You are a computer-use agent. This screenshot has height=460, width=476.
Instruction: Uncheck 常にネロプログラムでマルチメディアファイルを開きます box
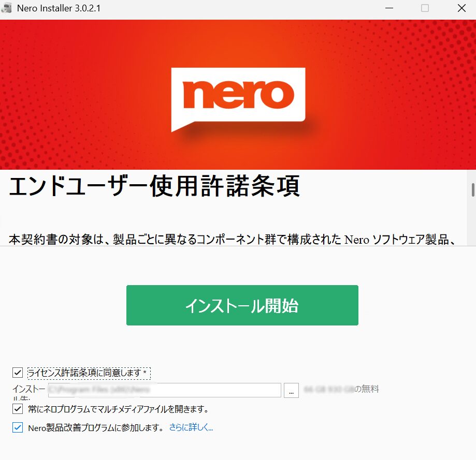(x=18, y=409)
